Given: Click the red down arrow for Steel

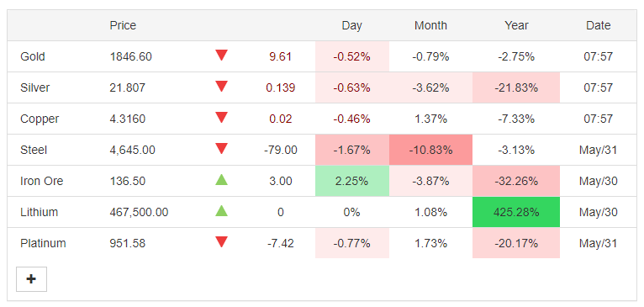Looking at the screenshot, I should (x=221, y=148).
